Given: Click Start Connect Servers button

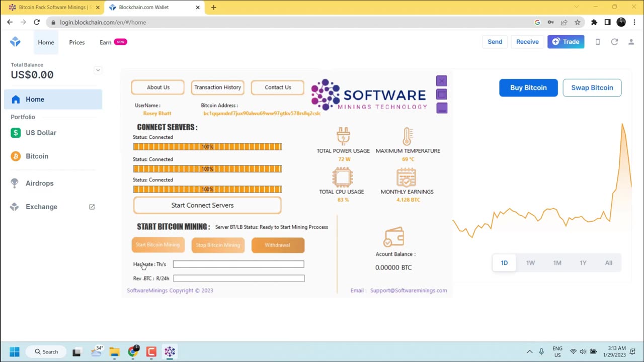Looking at the screenshot, I should (207, 205).
